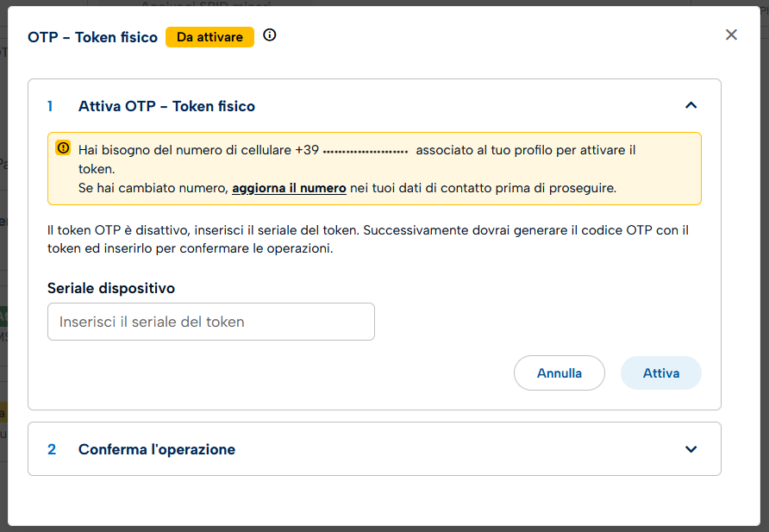Click the Seriale dispositivo field label
The image size is (769, 532).
111,288
